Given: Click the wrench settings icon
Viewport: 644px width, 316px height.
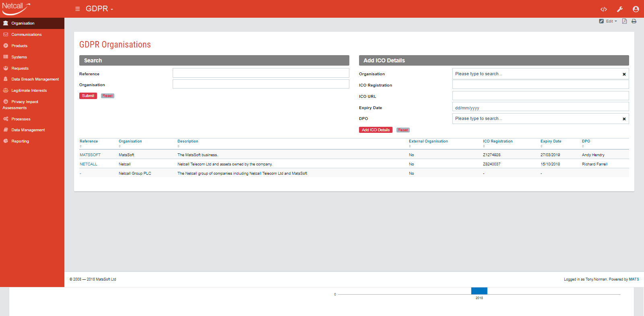Looking at the screenshot, I should 620,9.
